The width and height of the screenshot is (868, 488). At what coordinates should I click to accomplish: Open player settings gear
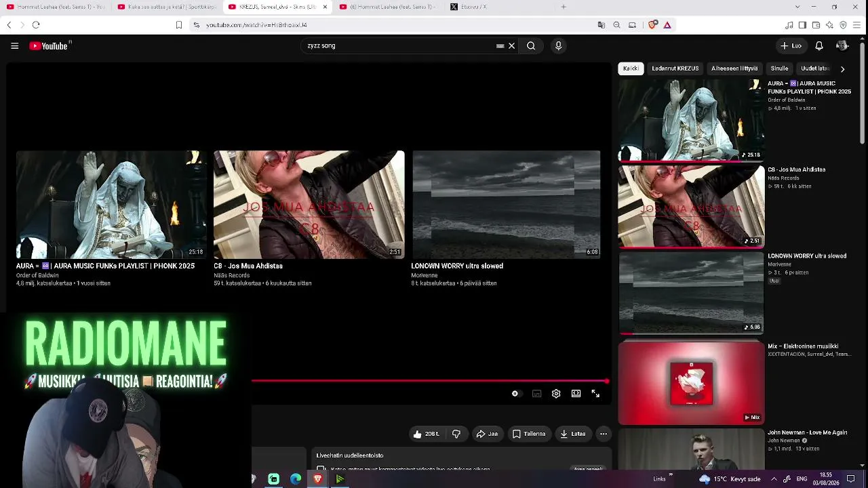click(556, 394)
